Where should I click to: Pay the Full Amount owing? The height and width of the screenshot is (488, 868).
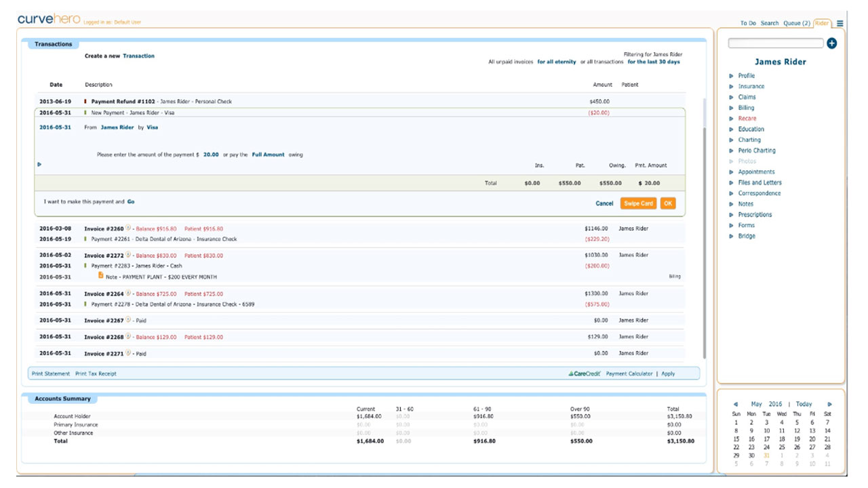[269, 155]
